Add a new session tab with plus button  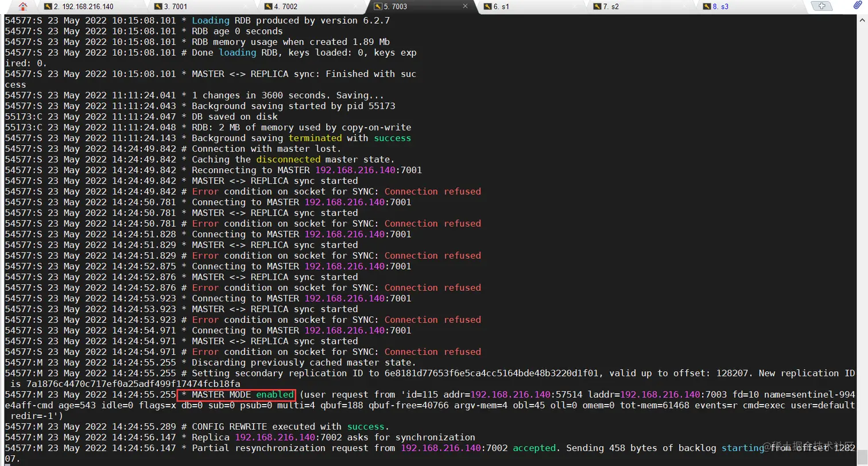(x=821, y=6)
